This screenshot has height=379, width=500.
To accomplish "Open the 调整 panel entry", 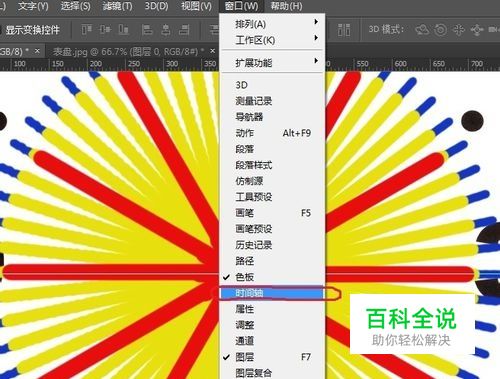I will pos(272,325).
